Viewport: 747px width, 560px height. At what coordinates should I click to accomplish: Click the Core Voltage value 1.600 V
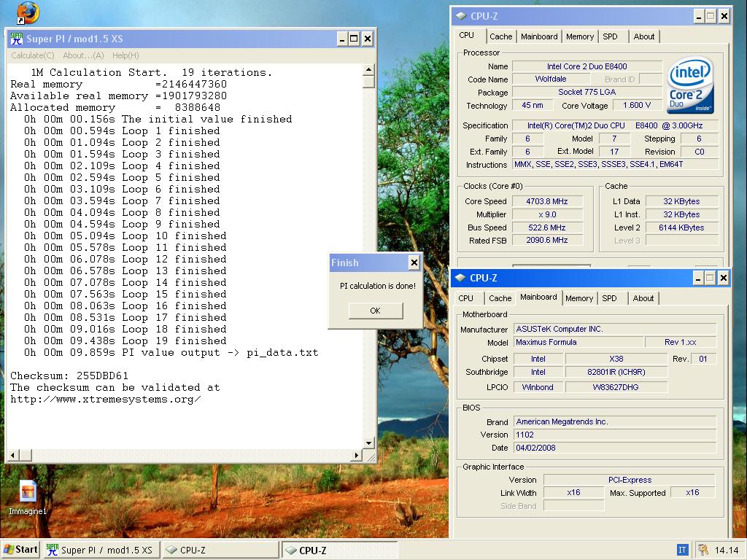pos(637,105)
